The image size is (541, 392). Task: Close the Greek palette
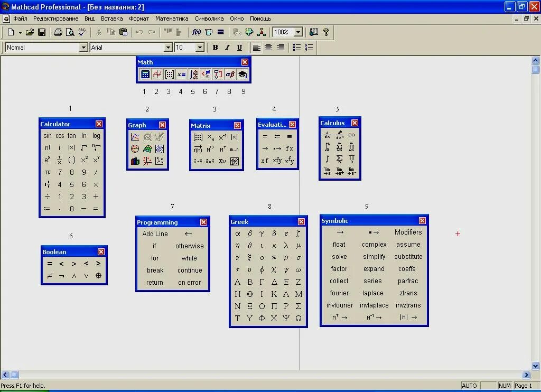point(301,221)
